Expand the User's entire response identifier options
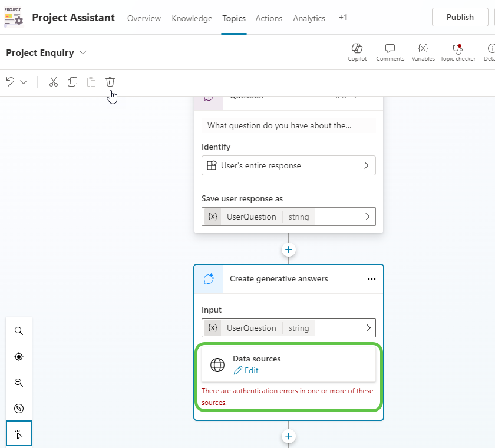This screenshot has height=448, width=495. pos(367,165)
